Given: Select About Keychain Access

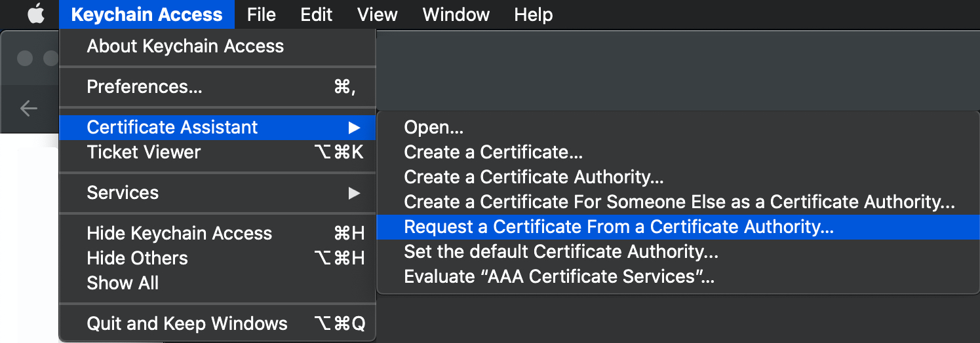Looking at the screenshot, I should [x=218, y=46].
